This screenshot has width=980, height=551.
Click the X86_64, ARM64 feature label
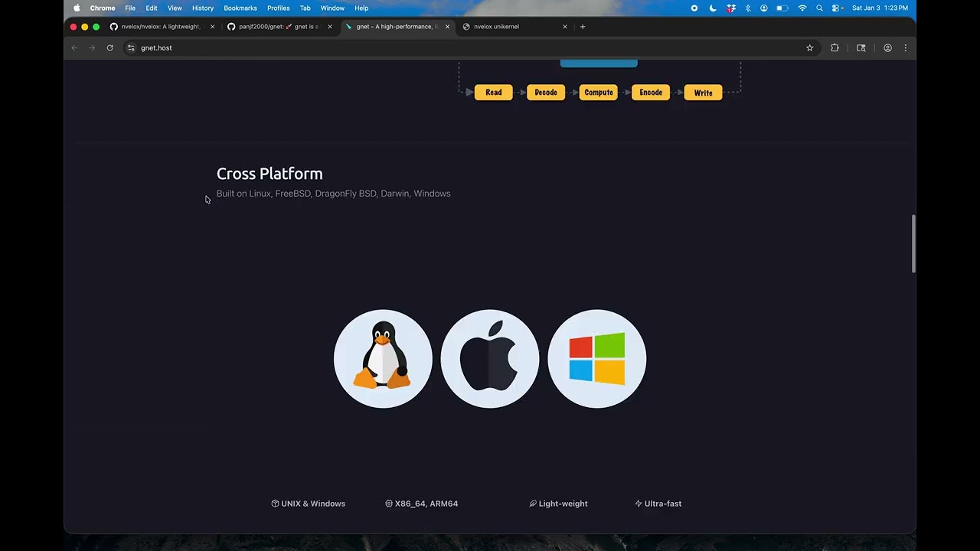pos(422,504)
